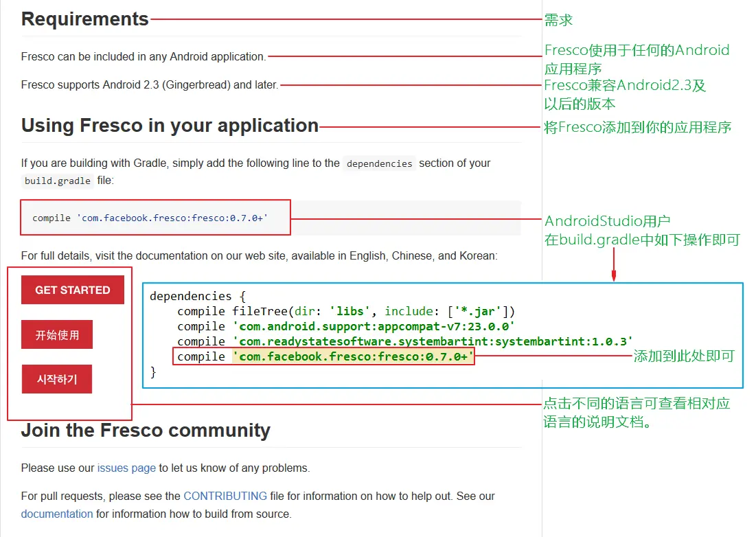
Task: Click the compile fileTree(dir: 'libs') line
Action: click(x=346, y=311)
